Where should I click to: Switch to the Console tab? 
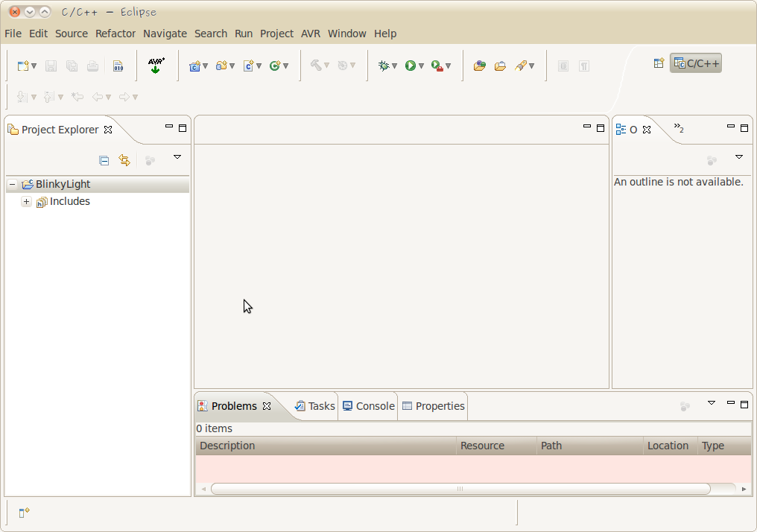point(368,406)
